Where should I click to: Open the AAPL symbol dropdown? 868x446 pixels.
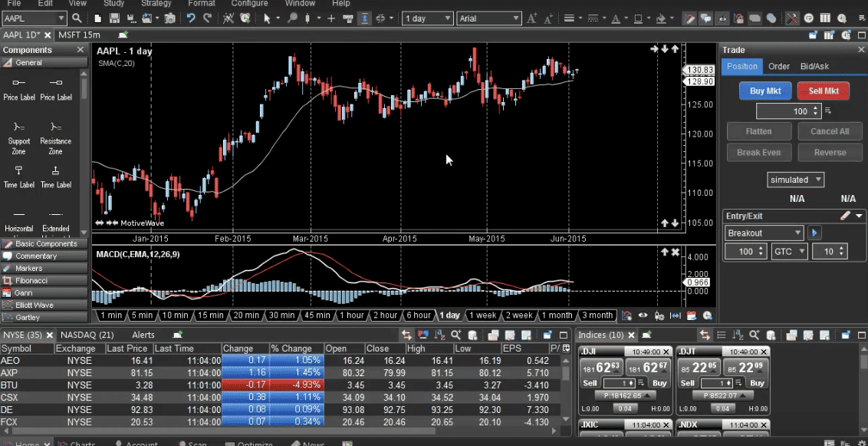61,18
